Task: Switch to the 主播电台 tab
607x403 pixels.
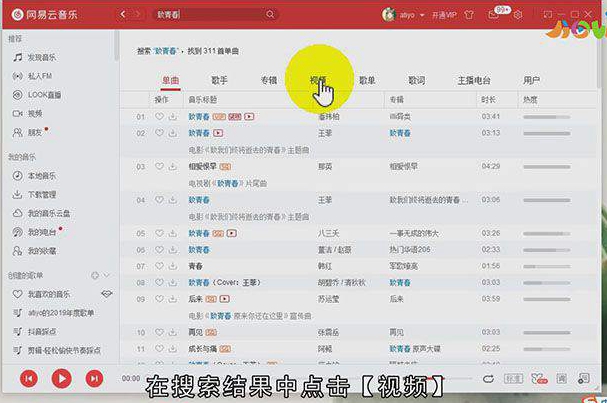Action: (x=474, y=81)
